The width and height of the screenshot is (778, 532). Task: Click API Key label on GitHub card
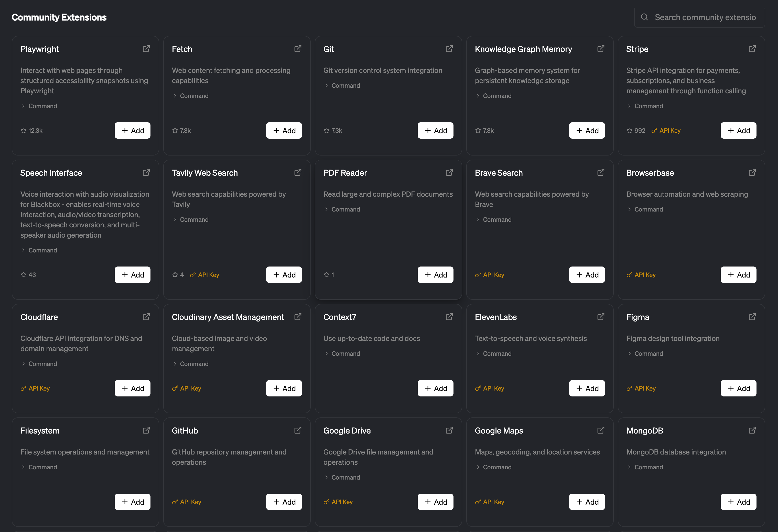[x=187, y=502]
